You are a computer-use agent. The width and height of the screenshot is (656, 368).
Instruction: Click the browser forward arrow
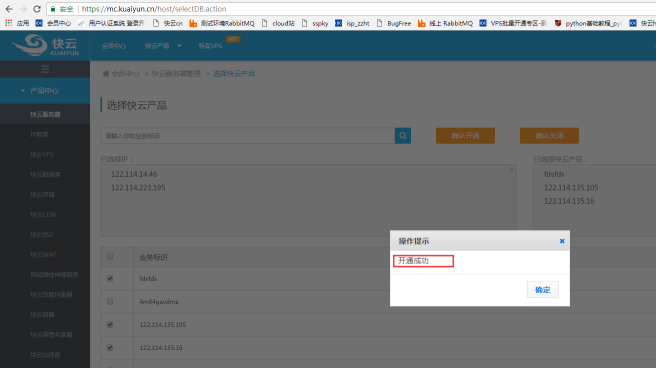(x=23, y=9)
